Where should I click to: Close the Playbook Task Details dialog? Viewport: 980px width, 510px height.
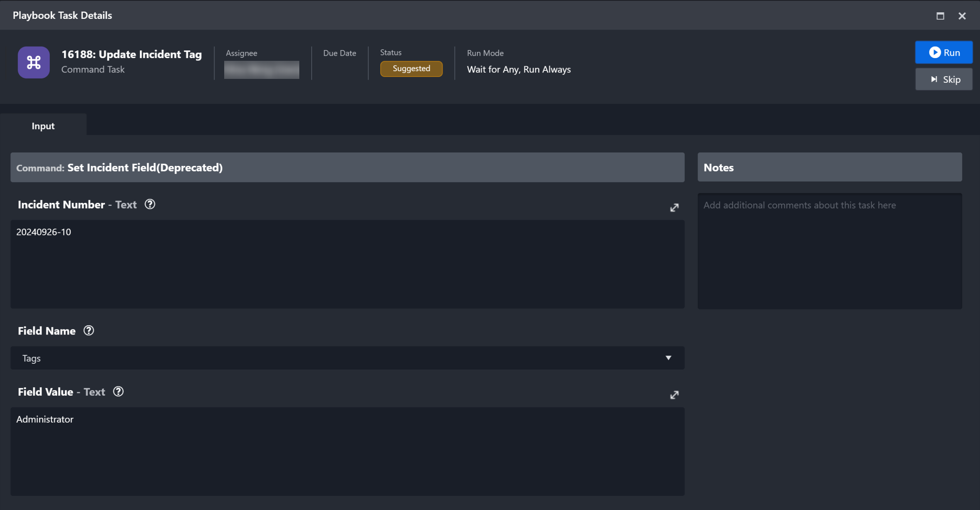[x=962, y=16]
